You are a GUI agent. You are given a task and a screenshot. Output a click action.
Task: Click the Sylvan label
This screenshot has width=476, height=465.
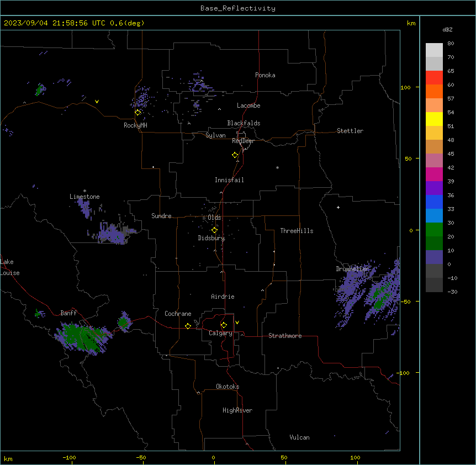(215, 135)
